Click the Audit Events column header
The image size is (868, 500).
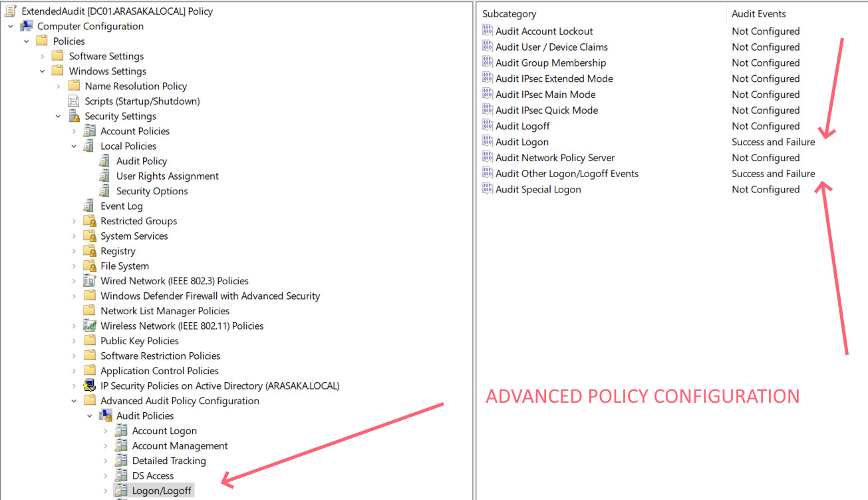[x=758, y=14]
